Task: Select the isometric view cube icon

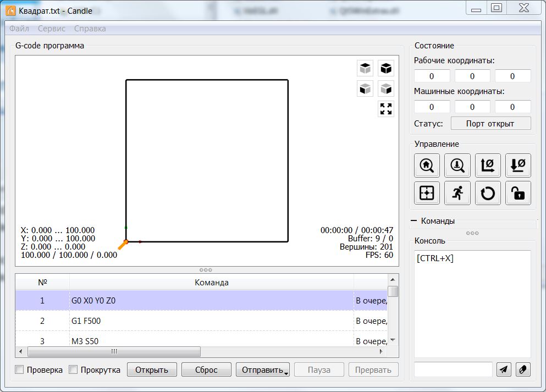Action: click(386, 68)
